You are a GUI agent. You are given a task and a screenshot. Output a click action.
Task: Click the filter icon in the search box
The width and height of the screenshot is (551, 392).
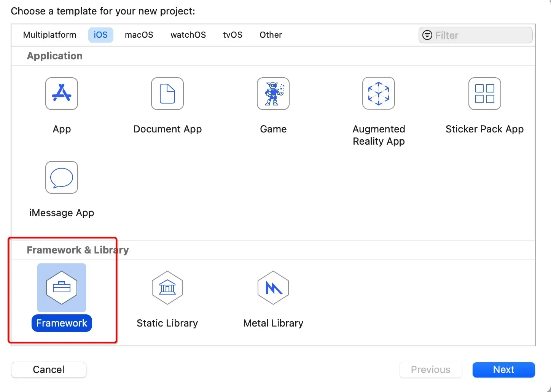[428, 35]
